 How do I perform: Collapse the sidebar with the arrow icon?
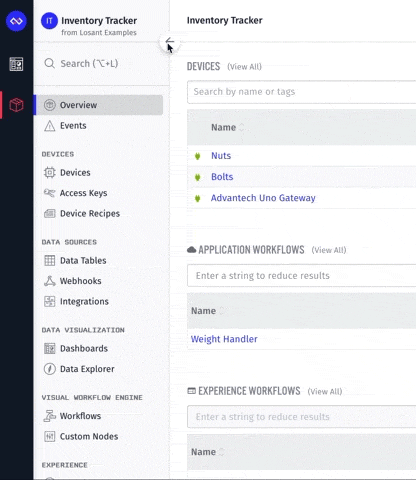tap(169, 42)
